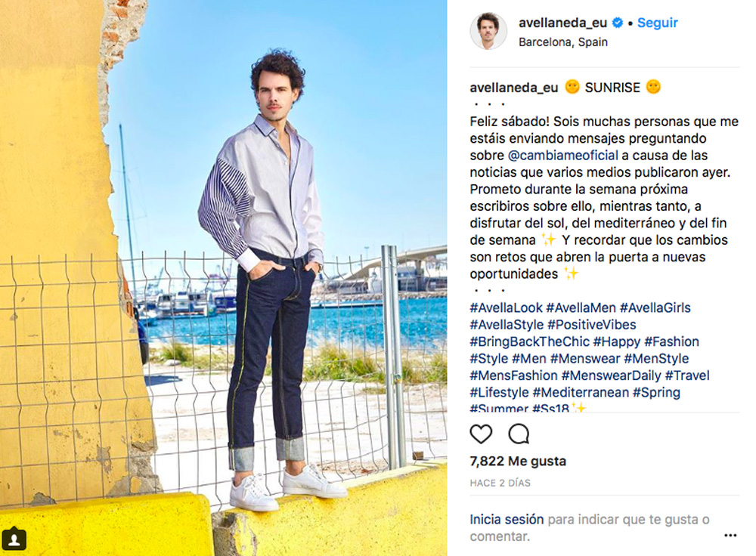Follow the account with Seguir

click(x=657, y=23)
